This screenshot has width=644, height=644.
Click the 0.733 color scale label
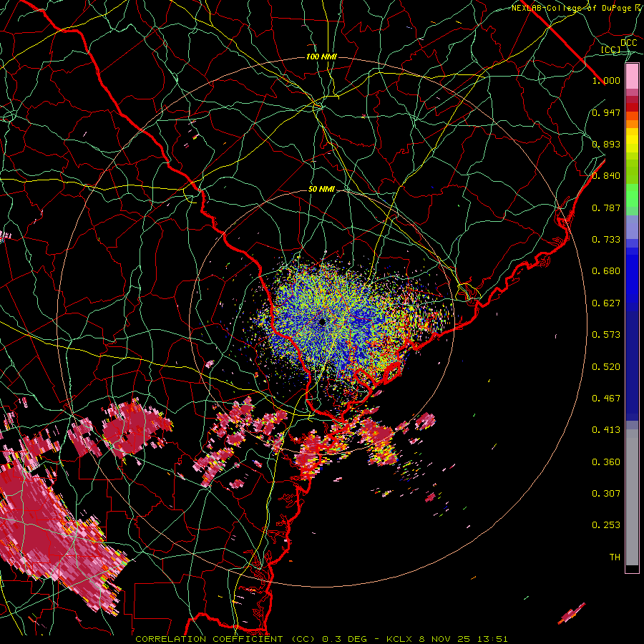(x=606, y=240)
